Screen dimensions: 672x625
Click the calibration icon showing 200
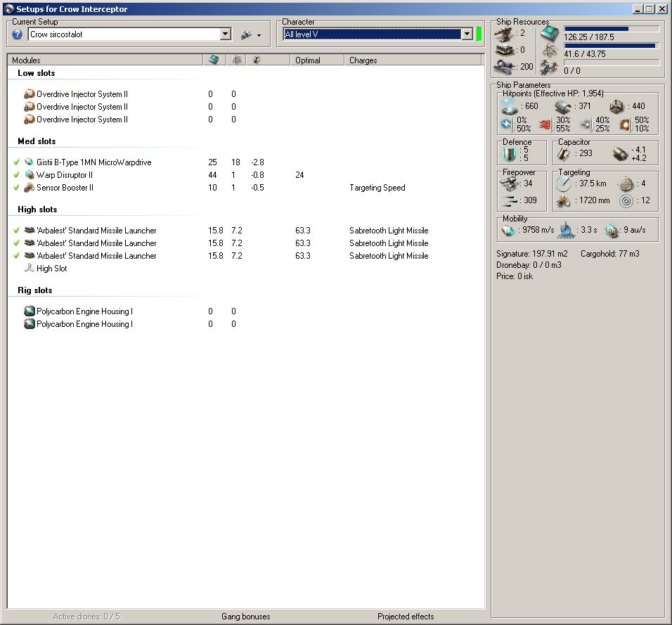(x=505, y=67)
